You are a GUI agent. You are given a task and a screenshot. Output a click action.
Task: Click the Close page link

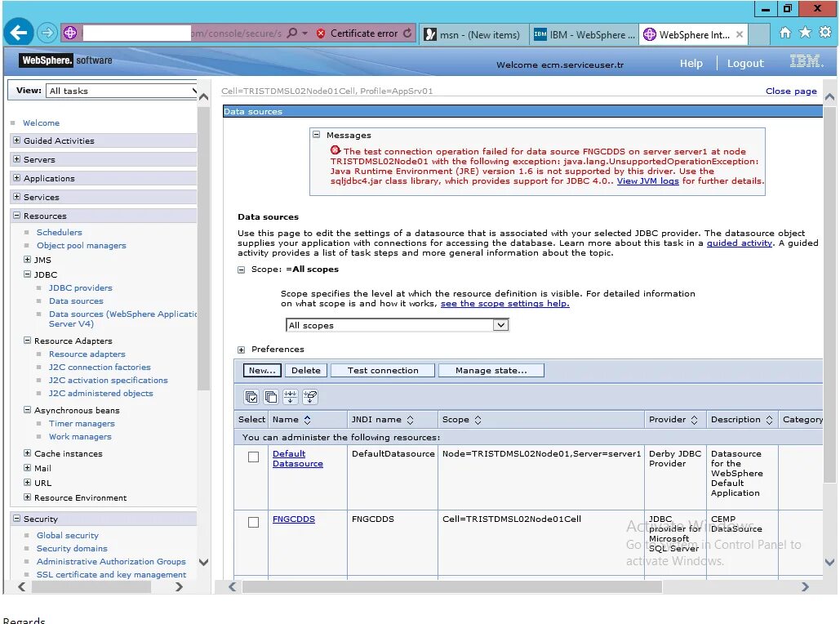(791, 91)
